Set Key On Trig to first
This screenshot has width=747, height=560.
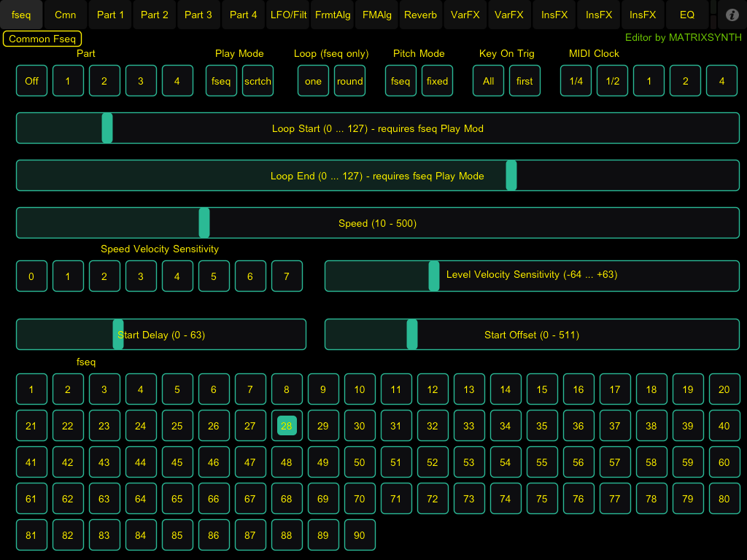[x=525, y=81]
